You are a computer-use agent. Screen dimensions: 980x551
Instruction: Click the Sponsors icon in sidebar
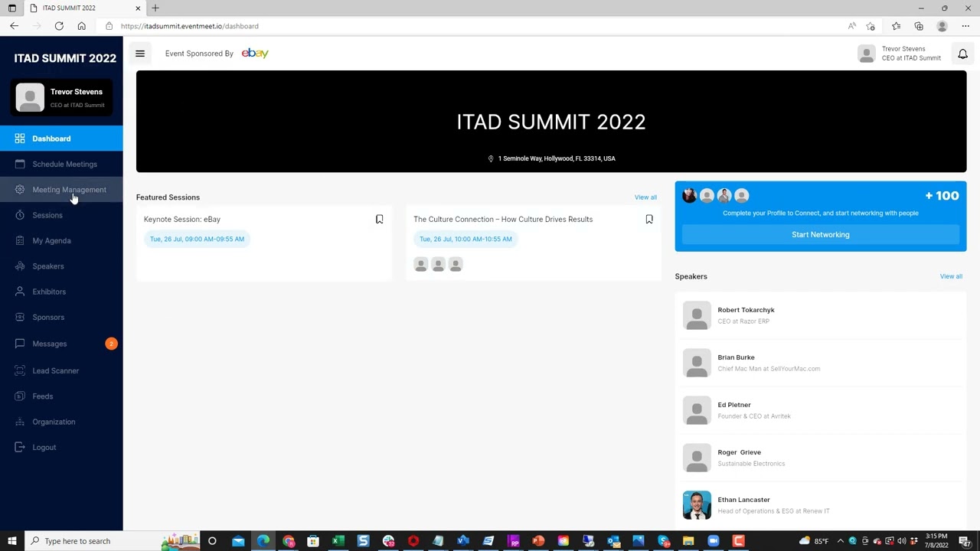(20, 317)
